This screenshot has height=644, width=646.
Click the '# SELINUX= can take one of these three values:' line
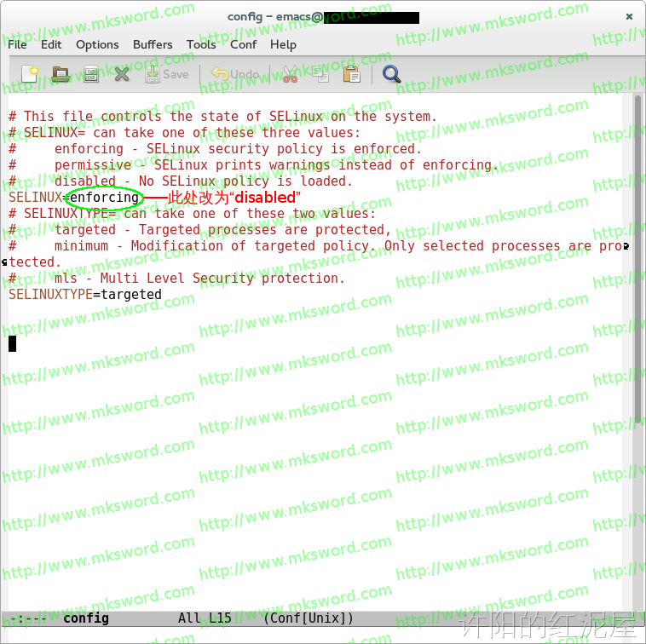click(185, 133)
